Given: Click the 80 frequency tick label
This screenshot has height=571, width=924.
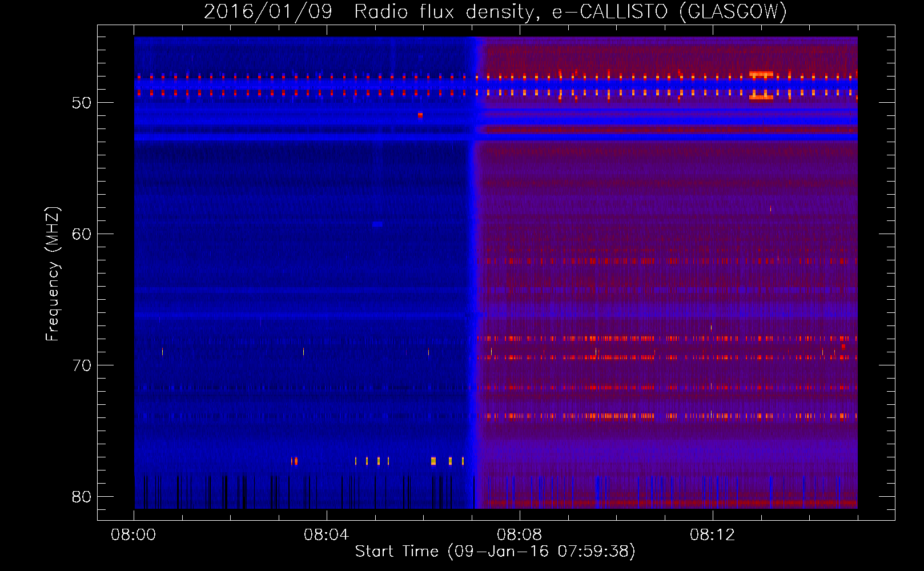Looking at the screenshot, I should pos(82,497).
